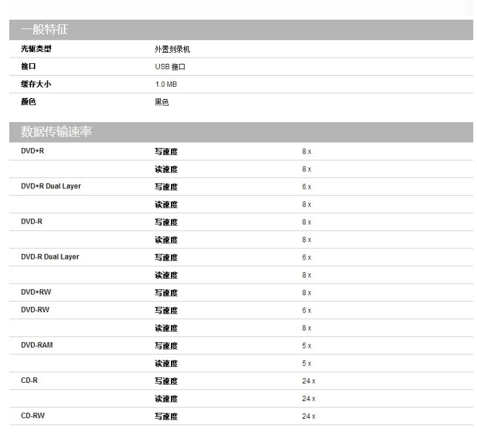Click the 数据传输速率 section header
This screenshot has width=477, height=448.
click(x=57, y=132)
